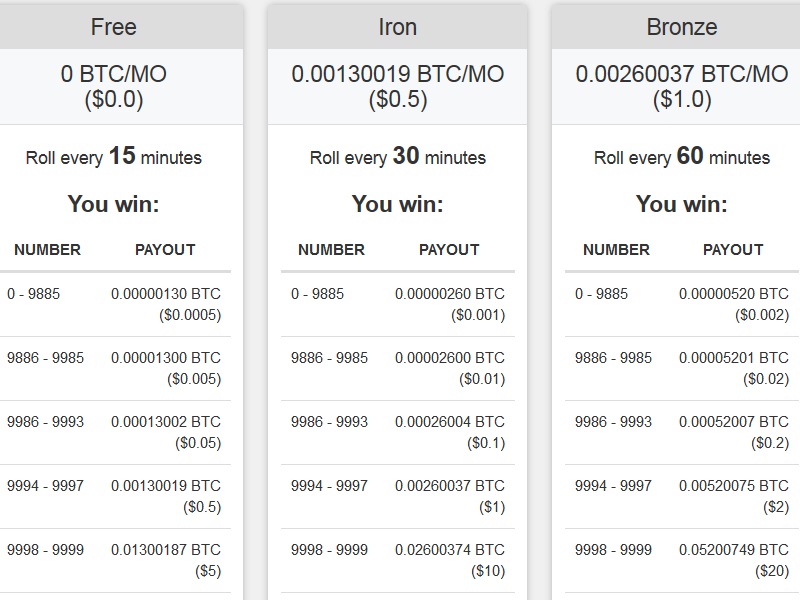The width and height of the screenshot is (800, 600).
Task: Select the Free plan header
Action: (114, 27)
